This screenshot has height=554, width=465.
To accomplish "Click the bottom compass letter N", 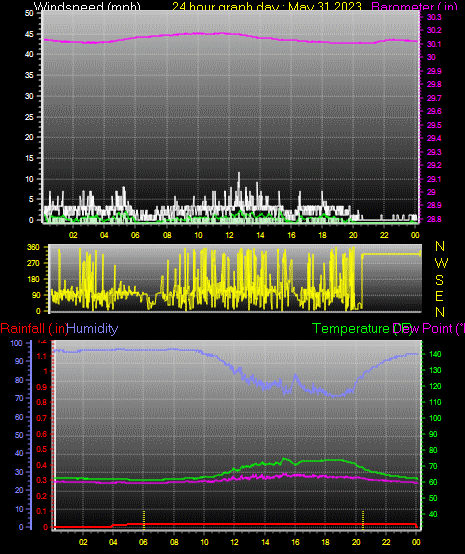I will [440, 312].
